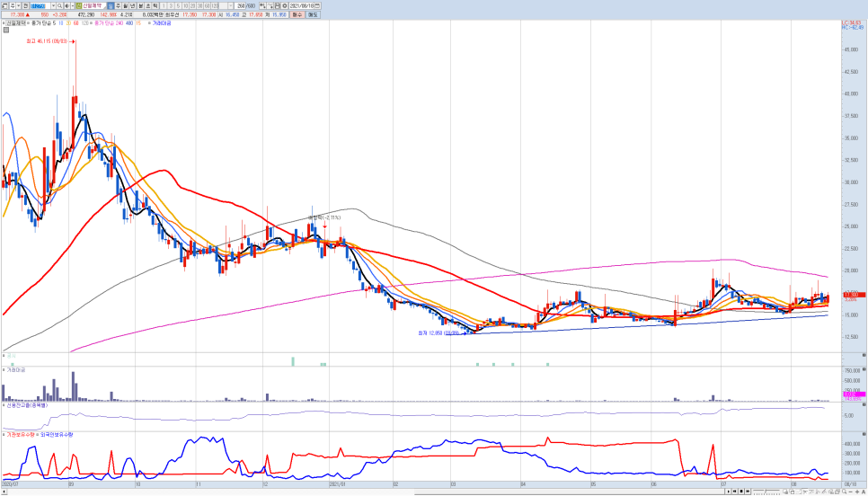Click the moving average 5 label in legend

55,23
